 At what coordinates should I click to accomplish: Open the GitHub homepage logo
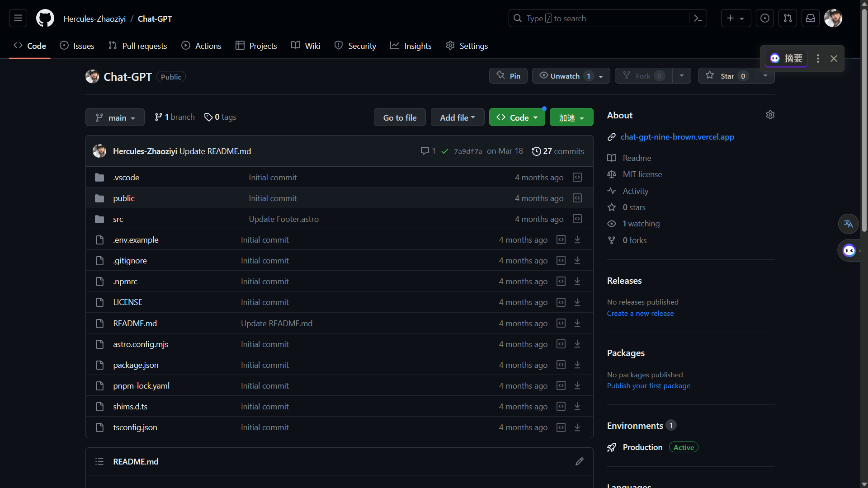point(45,19)
